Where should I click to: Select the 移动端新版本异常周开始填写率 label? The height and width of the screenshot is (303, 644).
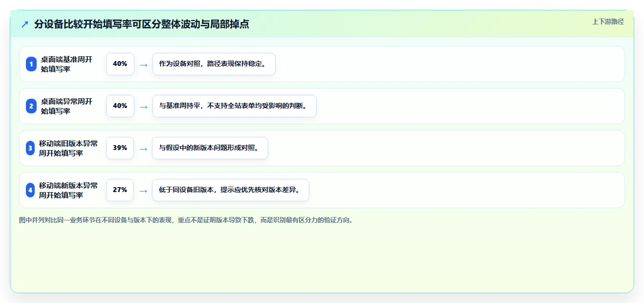[68, 190]
